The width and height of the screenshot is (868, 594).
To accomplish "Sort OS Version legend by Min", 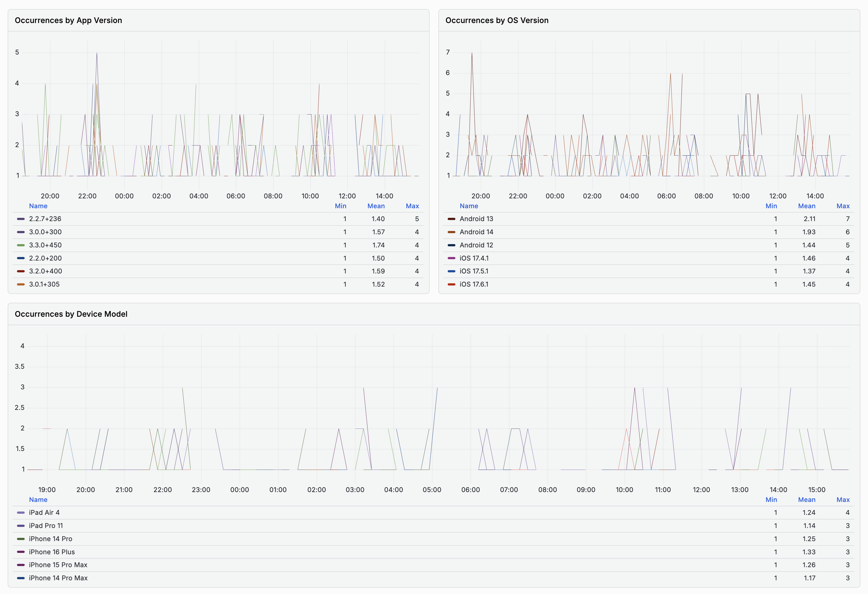I will pyautogui.click(x=771, y=206).
